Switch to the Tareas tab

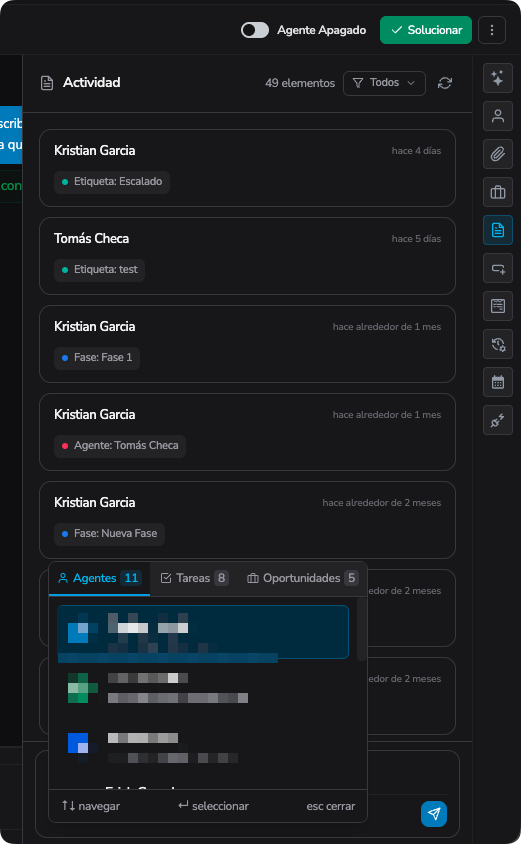click(195, 578)
